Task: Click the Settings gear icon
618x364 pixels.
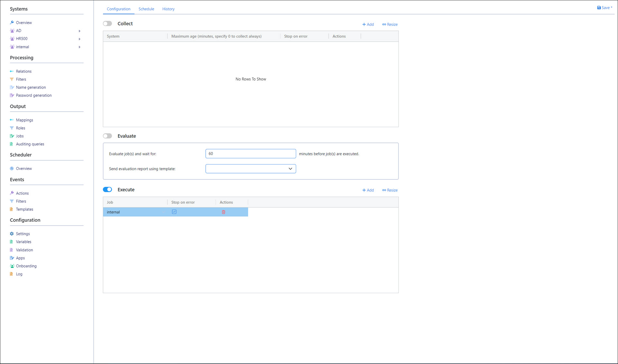Action: tap(12, 234)
